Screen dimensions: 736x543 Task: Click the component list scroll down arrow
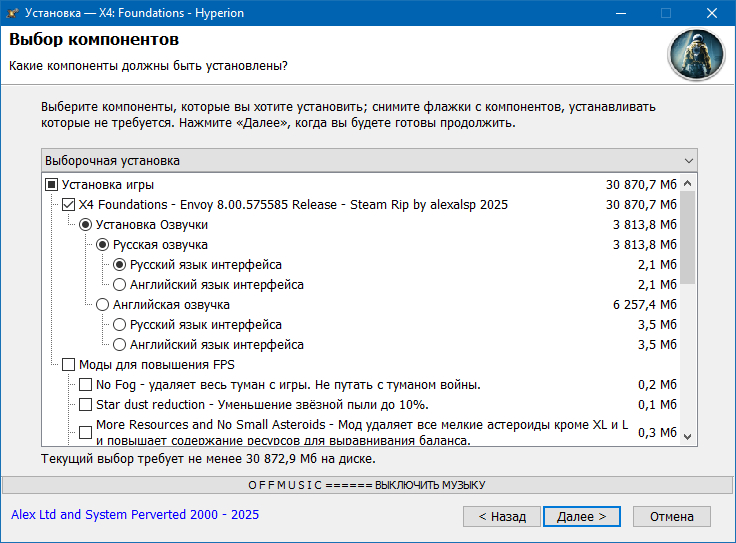(x=688, y=436)
